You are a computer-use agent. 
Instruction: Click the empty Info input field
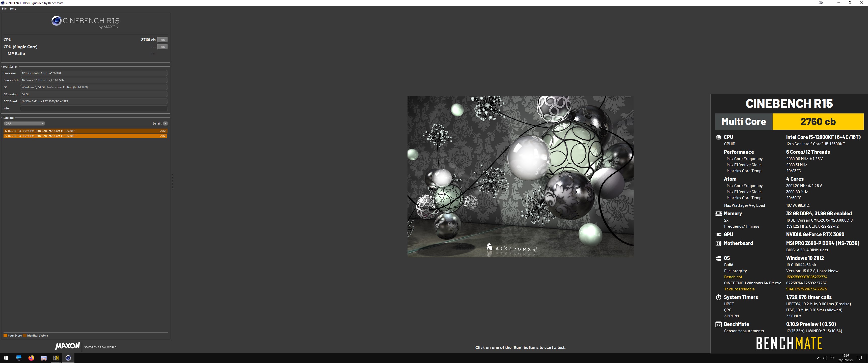(94, 108)
